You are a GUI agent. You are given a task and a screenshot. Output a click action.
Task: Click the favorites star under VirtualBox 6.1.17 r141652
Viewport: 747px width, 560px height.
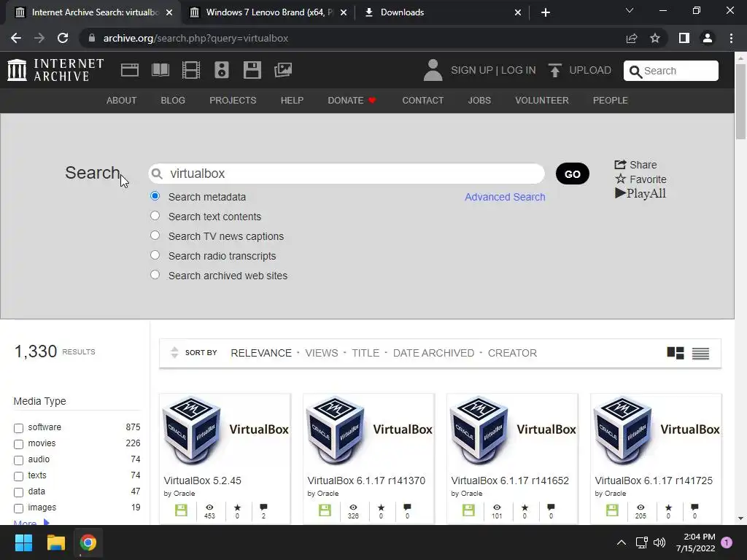pyautogui.click(x=525, y=507)
